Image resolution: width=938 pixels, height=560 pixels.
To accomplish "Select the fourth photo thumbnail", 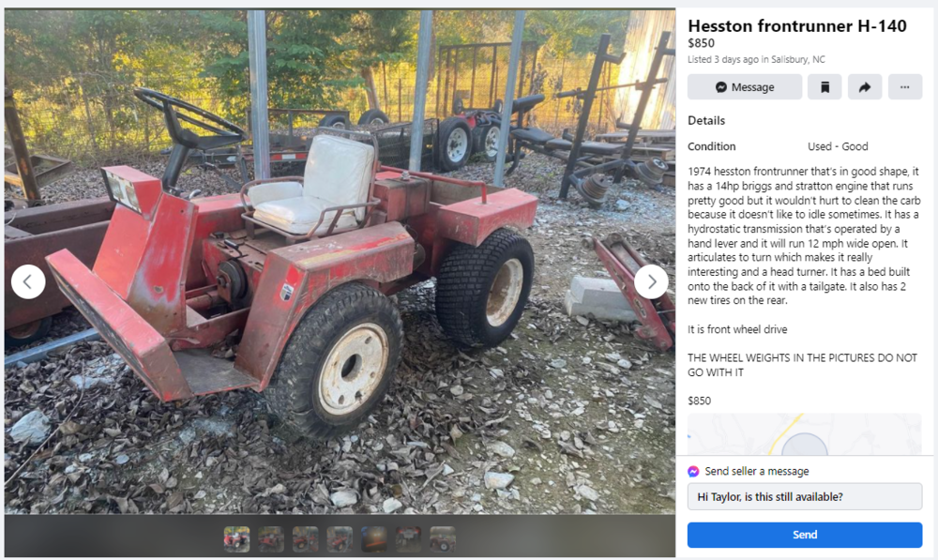I will 340,539.
